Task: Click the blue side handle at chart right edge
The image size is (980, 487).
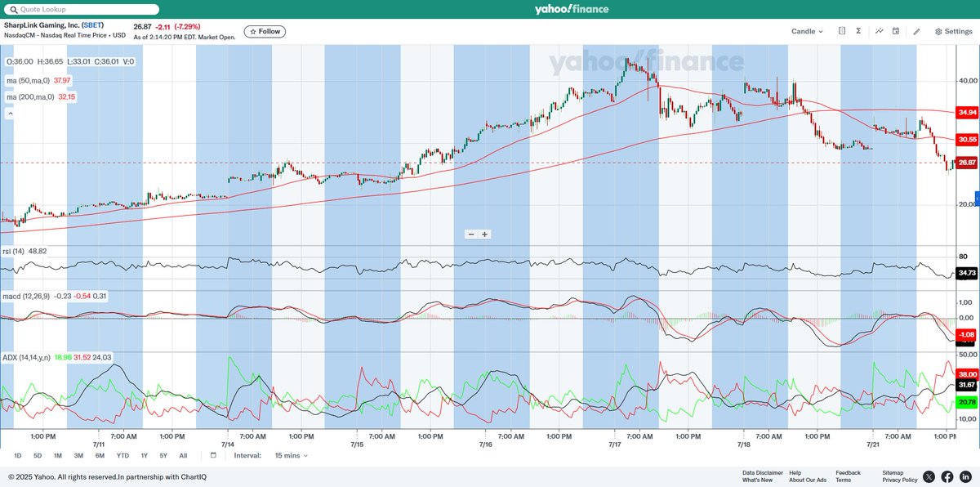Action: (978, 199)
